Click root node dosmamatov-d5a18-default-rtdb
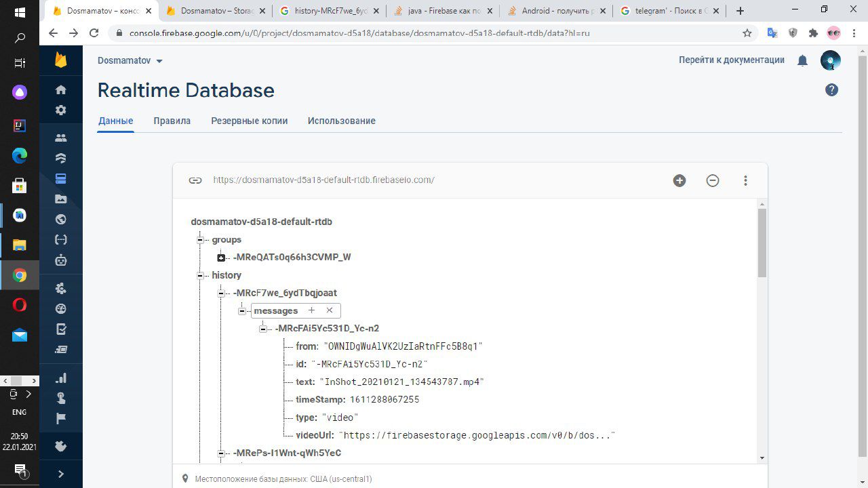Screen dimensions: 868x488 [x=261, y=222]
